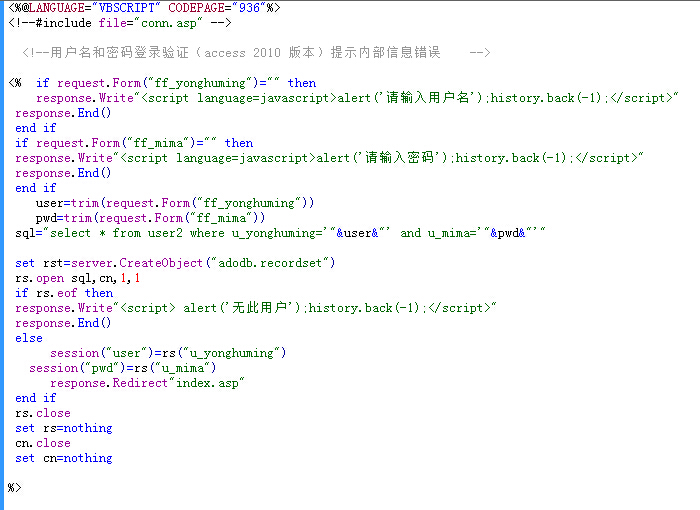Click the rs.open sql,cn,1,1 line
The width and height of the screenshot is (700, 510).
(x=77, y=278)
